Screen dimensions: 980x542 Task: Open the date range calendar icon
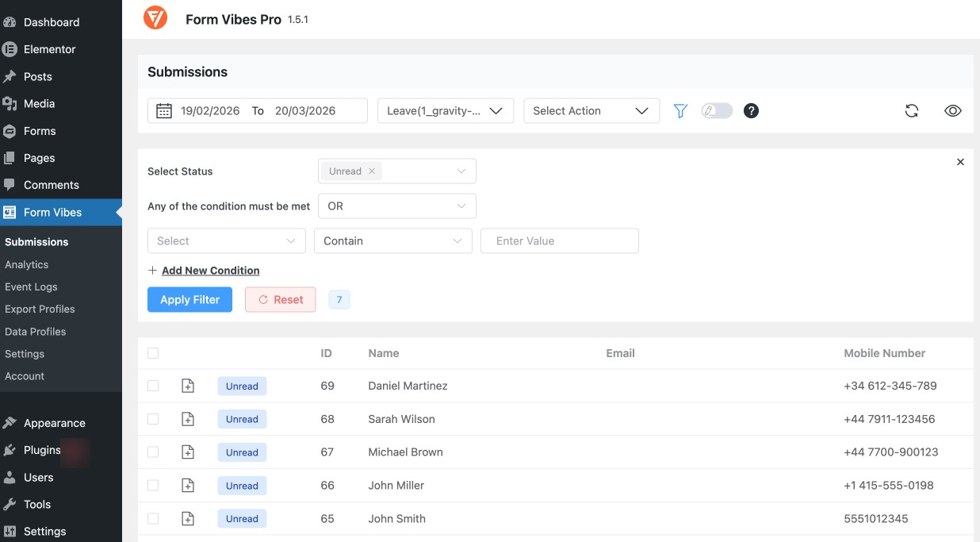pos(163,110)
